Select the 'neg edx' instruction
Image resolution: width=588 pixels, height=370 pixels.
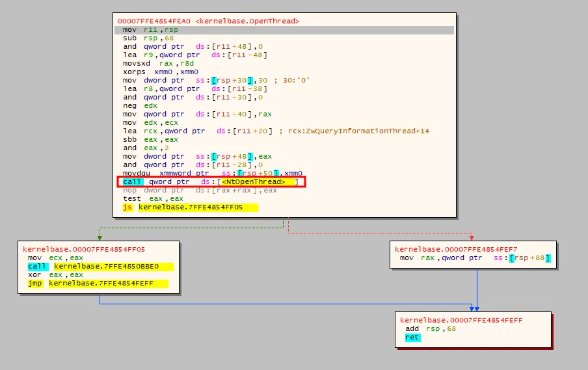point(140,106)
